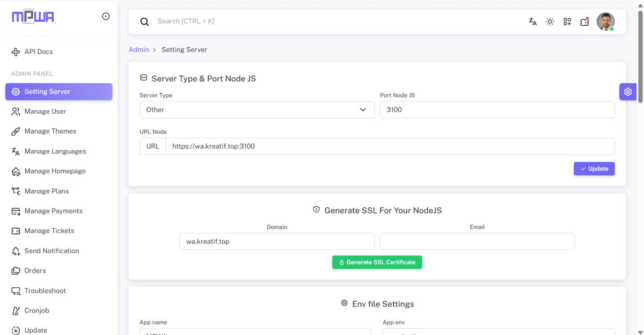
Task: Click the Manage Homepage house icon
Action: [x=16, y=171]
